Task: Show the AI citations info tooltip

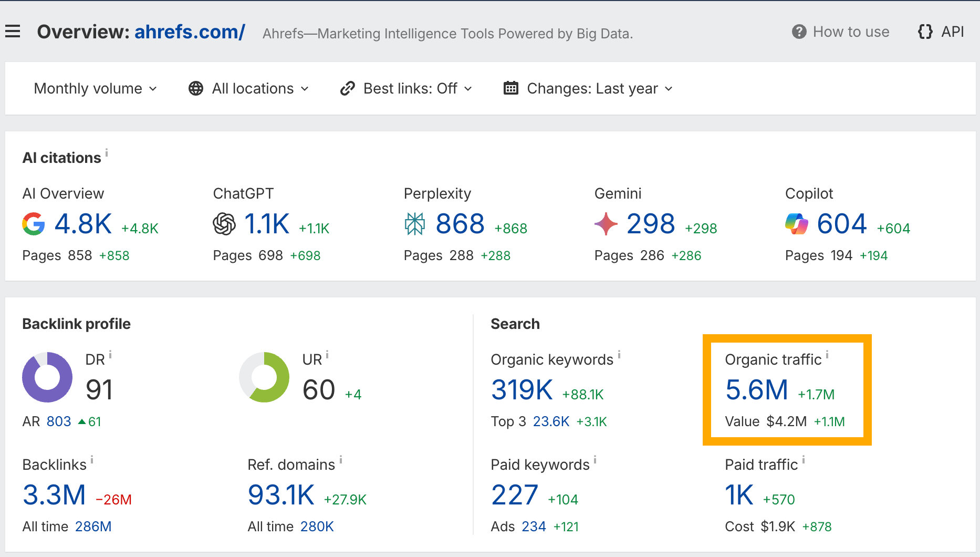Action: (x=108, y=153)
